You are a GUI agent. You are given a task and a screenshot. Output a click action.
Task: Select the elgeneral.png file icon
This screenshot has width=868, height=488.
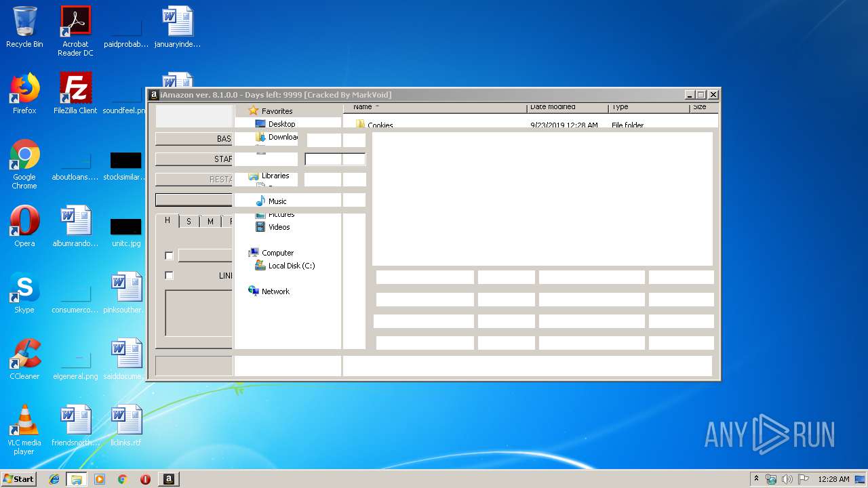coord(75,363)
